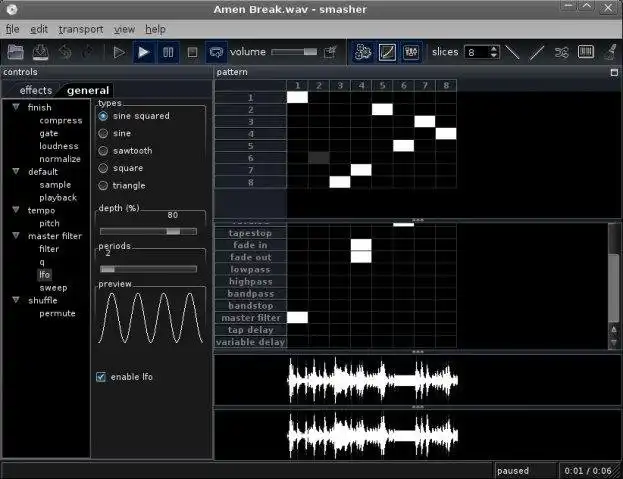This screenshot has height=479, width=623.
Task: Apply the ascending diagonal line pattern icon
Action: [x=537, y=52]
